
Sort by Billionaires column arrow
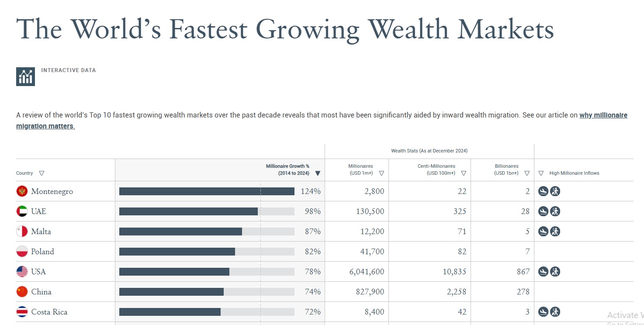coord(527,173)
